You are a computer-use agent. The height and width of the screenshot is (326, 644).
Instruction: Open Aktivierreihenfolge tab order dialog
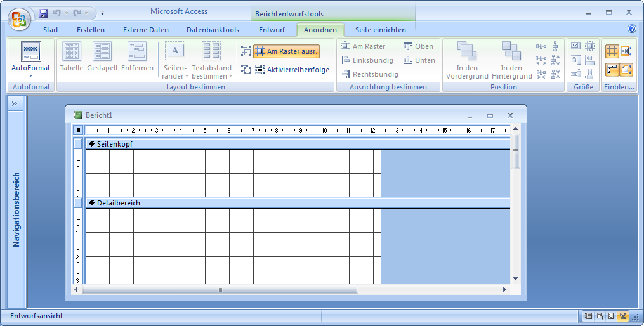coord(292,70)
